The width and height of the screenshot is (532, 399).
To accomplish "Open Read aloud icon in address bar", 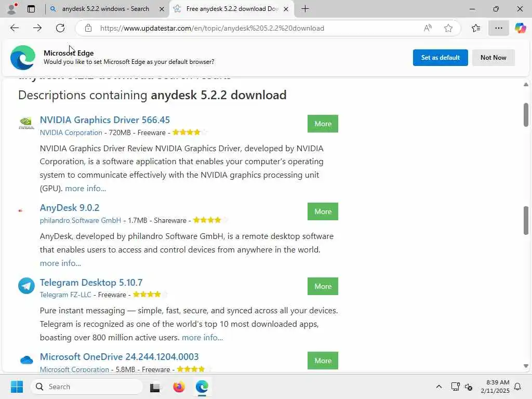I will pyautogui.click(x=428, y=28).
